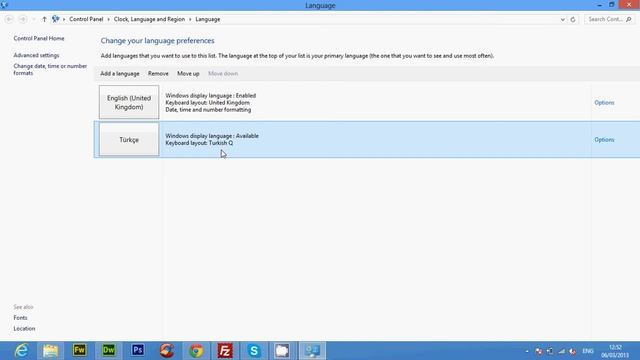Click the Language breadcrumb segment
The height and width of the screenshot is (360, 640).
207,19
